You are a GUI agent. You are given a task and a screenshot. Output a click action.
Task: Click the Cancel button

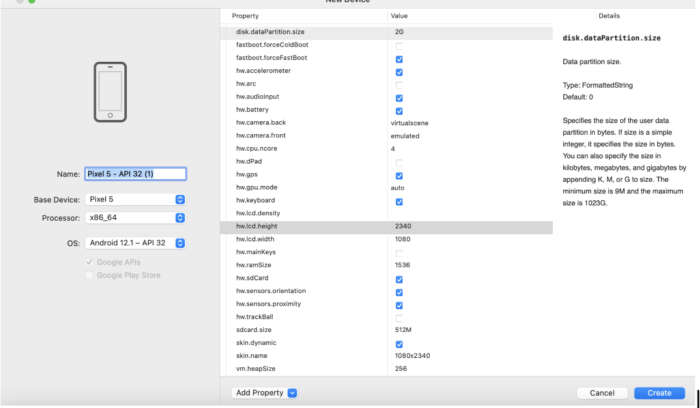[x=602, y=393]
